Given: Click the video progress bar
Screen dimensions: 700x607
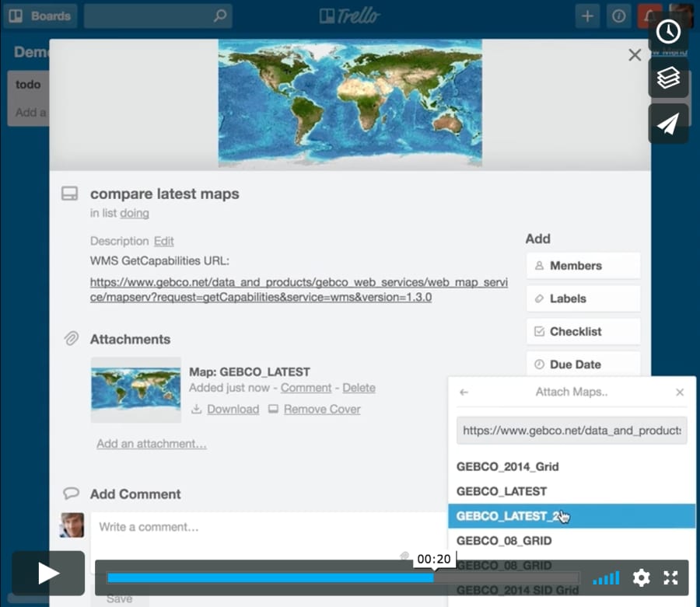Looking at the screenshot, I should [x=272, y=578].
